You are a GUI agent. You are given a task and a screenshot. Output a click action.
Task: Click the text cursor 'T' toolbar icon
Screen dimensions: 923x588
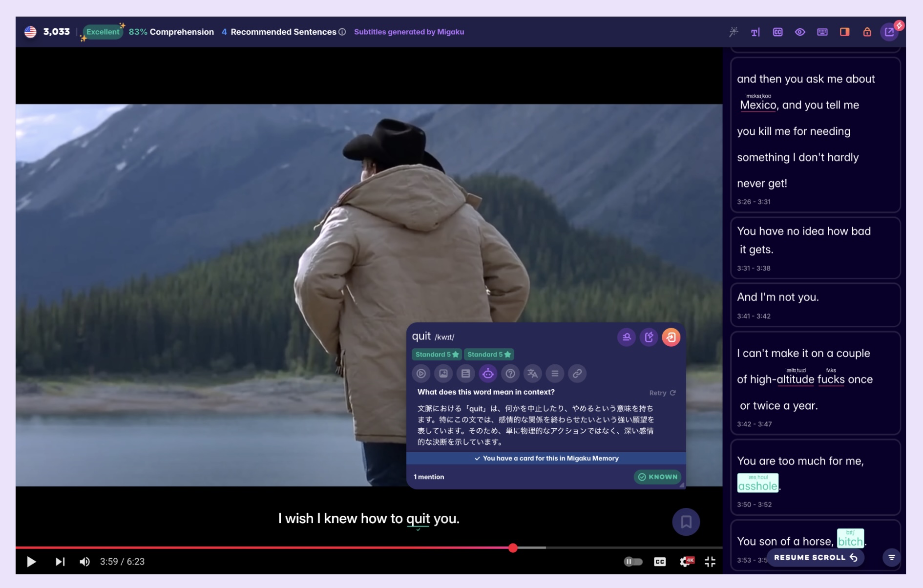(755, 32)
